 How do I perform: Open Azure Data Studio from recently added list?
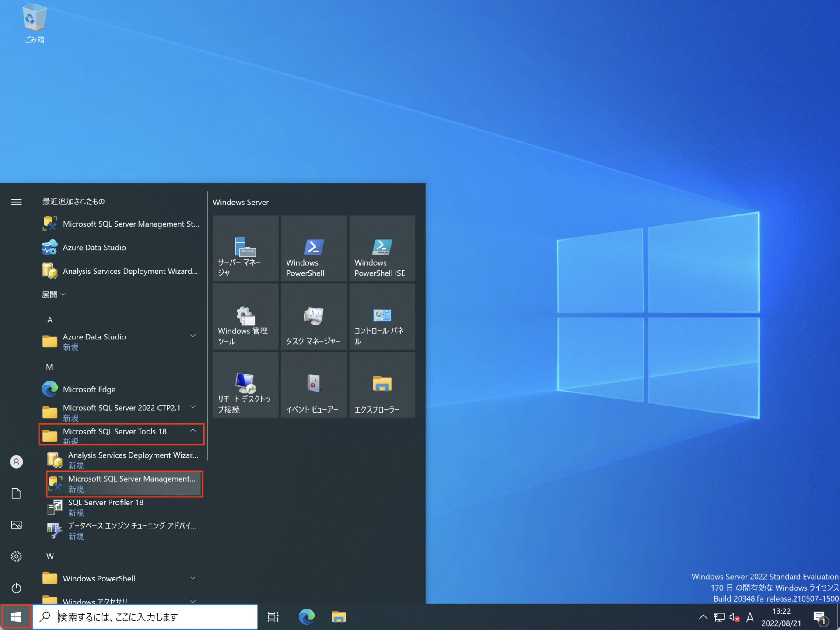coord(94,248)
